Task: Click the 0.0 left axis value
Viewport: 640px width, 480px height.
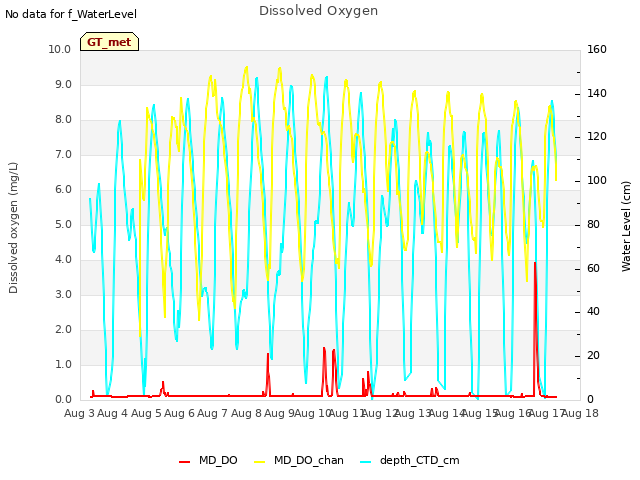Action: pyautogui.click(x=63, y=400)
